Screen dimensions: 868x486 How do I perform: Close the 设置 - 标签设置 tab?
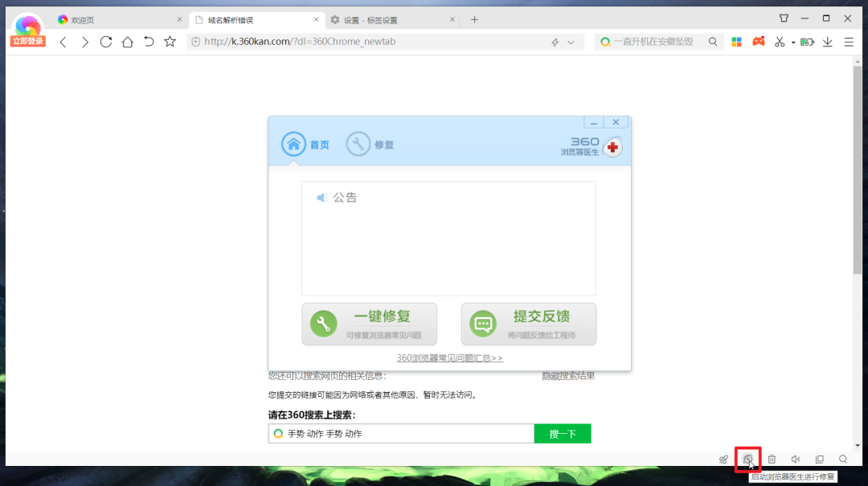pos(452,19)
